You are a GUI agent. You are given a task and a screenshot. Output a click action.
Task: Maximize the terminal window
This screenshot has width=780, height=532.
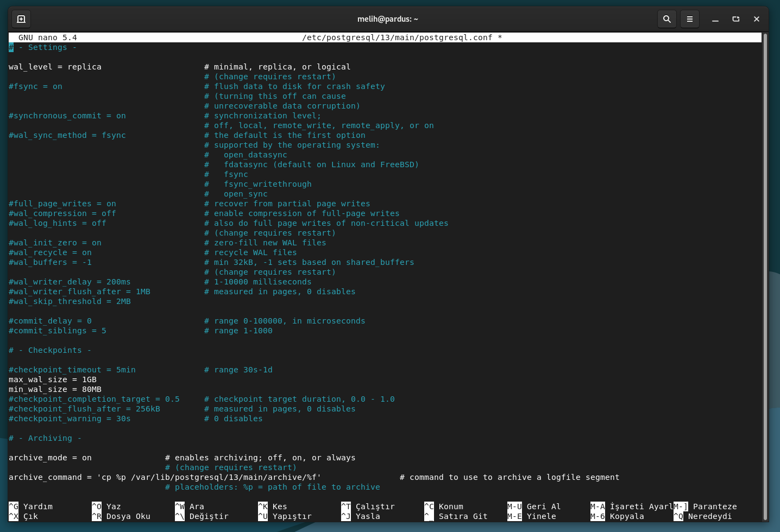click(x=736, y=19)
